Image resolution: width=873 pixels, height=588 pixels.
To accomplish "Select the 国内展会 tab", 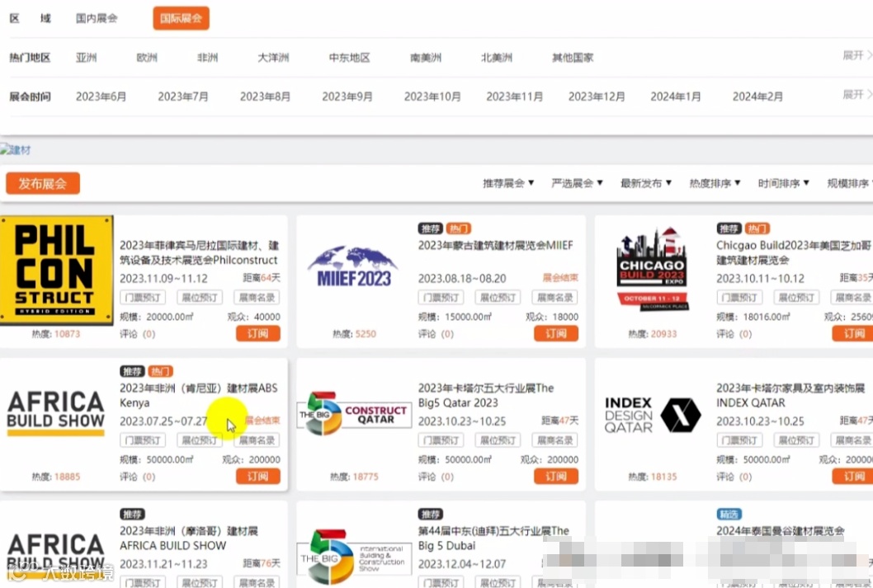I will (x=97, y=18).
